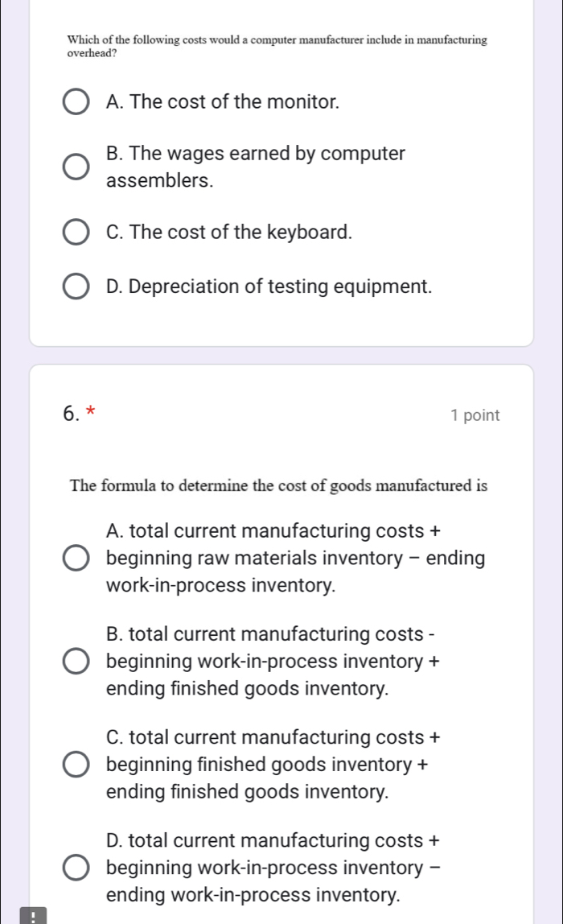
Task: Select radio button for 'The cost of the keyboard'
Action: pos(76,233)
